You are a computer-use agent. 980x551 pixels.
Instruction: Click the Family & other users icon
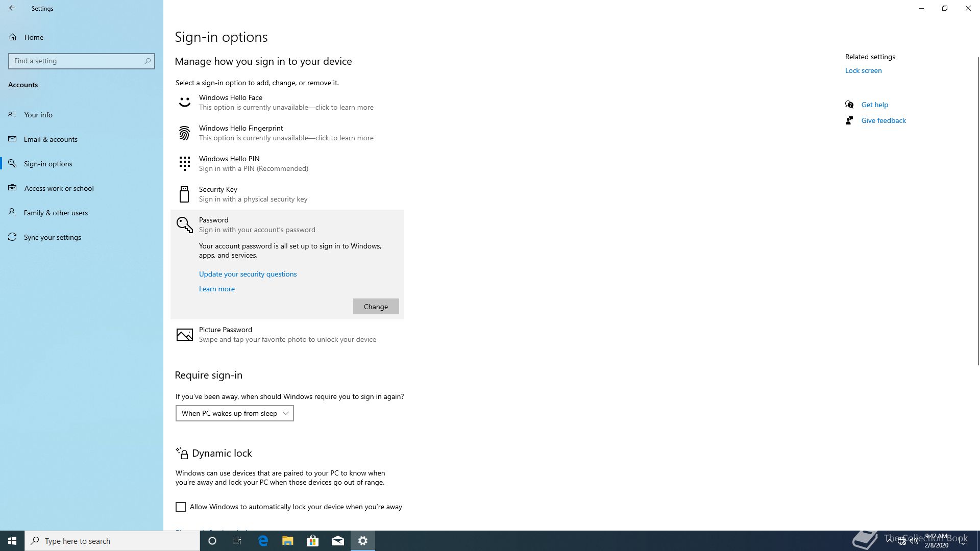tap(13, 212)
